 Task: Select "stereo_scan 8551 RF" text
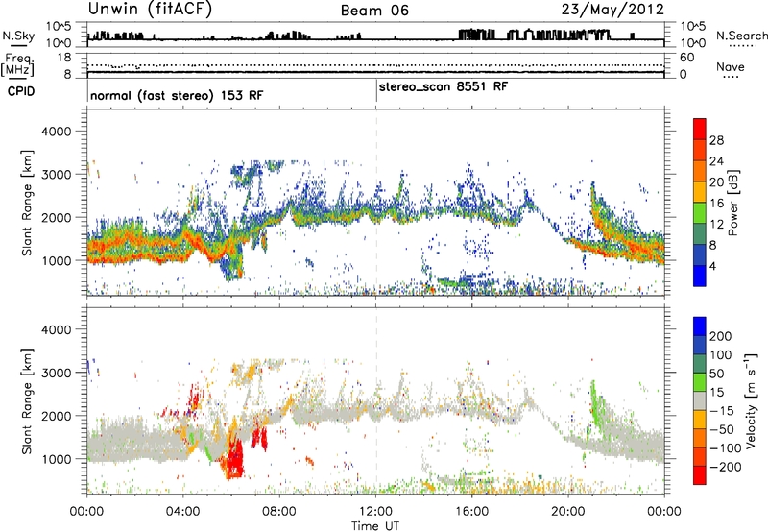pos(444,86)
